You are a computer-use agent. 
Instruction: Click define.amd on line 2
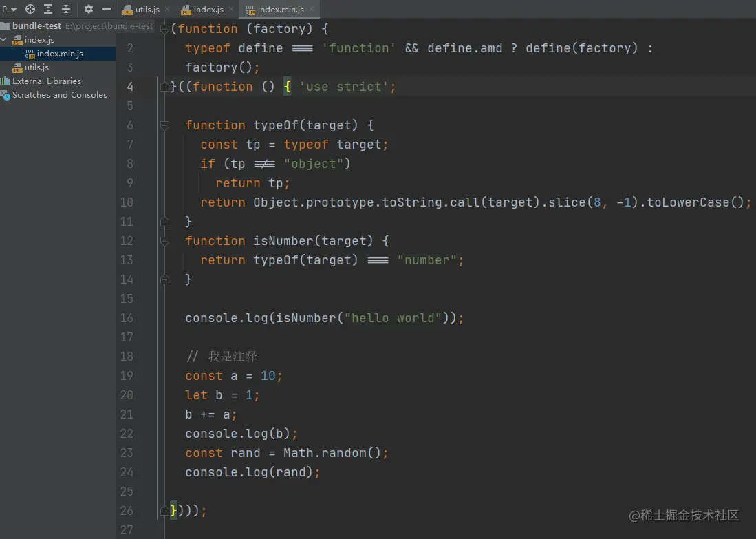465,48
